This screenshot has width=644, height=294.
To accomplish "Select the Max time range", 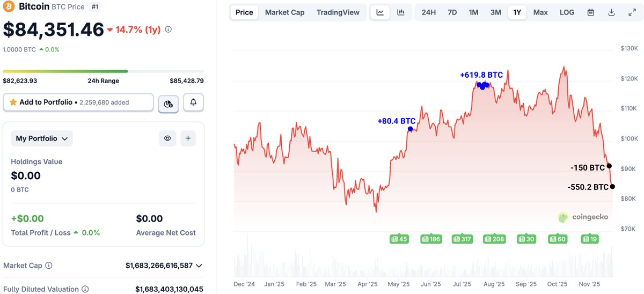I will [x=540, y=12].
